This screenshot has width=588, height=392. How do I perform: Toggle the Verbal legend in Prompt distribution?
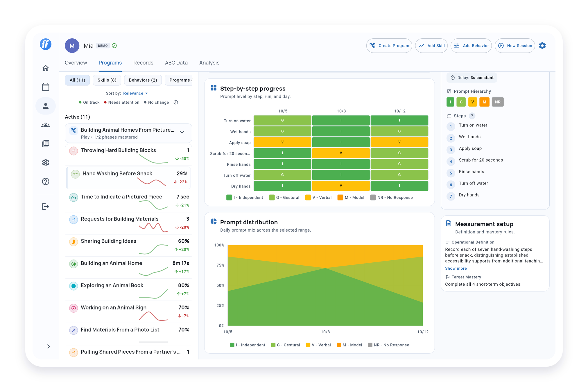(318, 345)
